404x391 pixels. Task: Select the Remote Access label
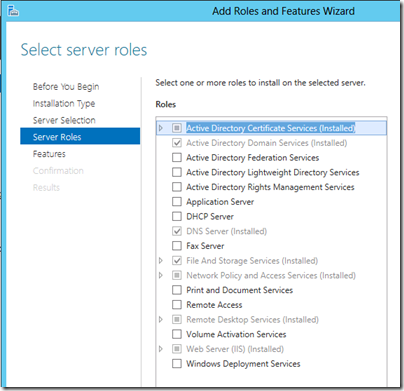pos(214,305)
